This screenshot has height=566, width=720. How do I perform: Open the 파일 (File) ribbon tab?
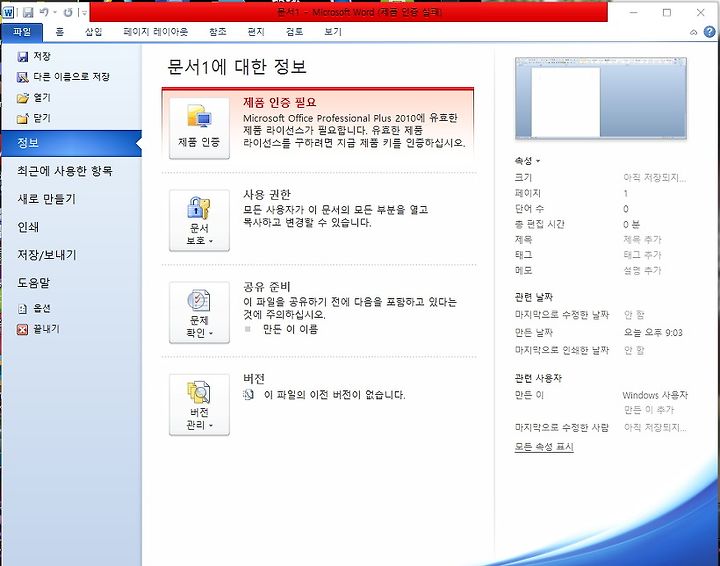[x=22, y=32]
